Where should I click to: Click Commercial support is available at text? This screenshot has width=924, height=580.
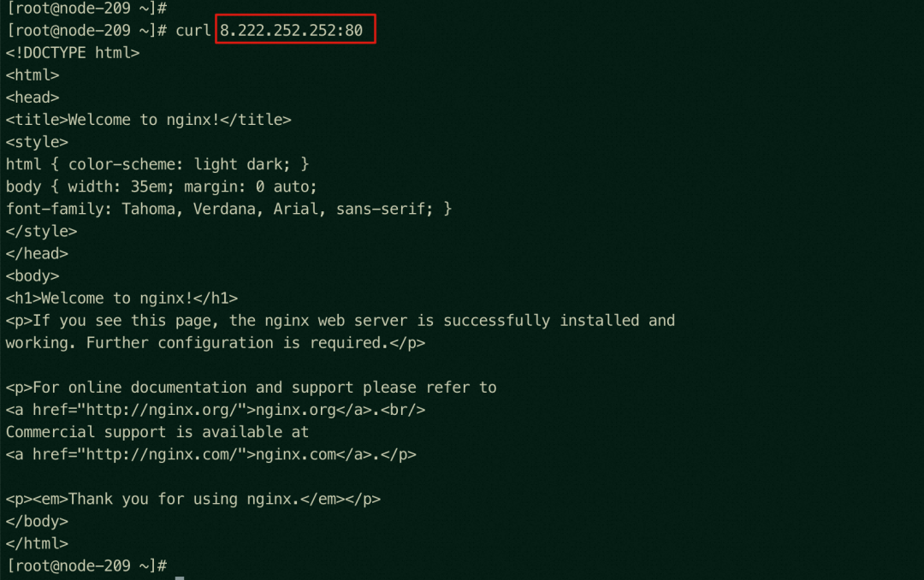point(157,432)
